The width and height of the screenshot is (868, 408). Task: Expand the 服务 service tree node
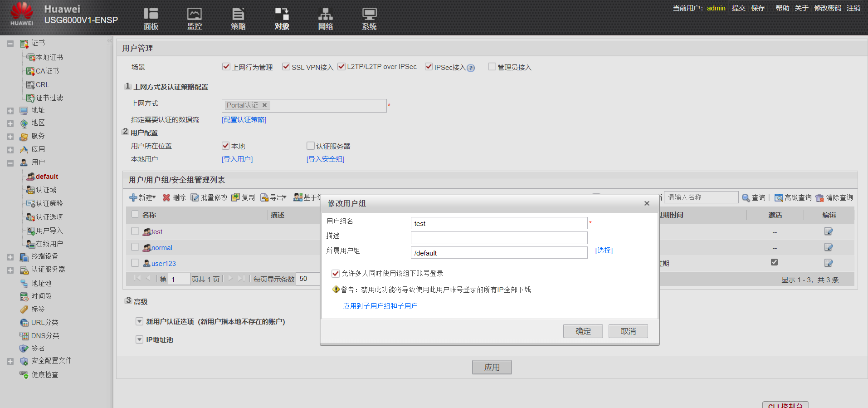click(x=10, y=137)
